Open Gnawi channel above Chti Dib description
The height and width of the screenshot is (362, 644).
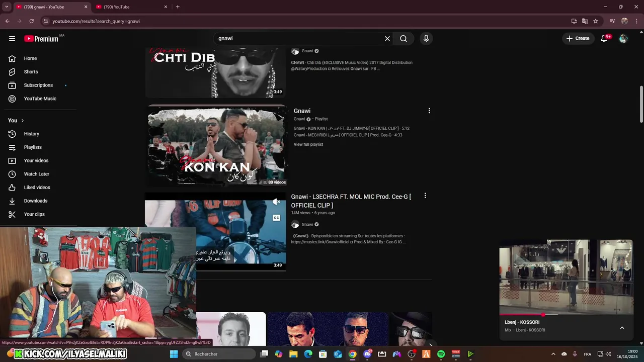tap(307, 51)
